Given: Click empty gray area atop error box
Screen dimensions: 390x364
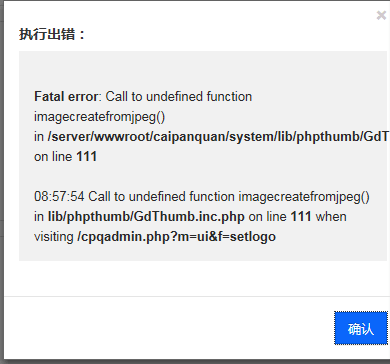Looking at the screenshot, I should (203, 68).
